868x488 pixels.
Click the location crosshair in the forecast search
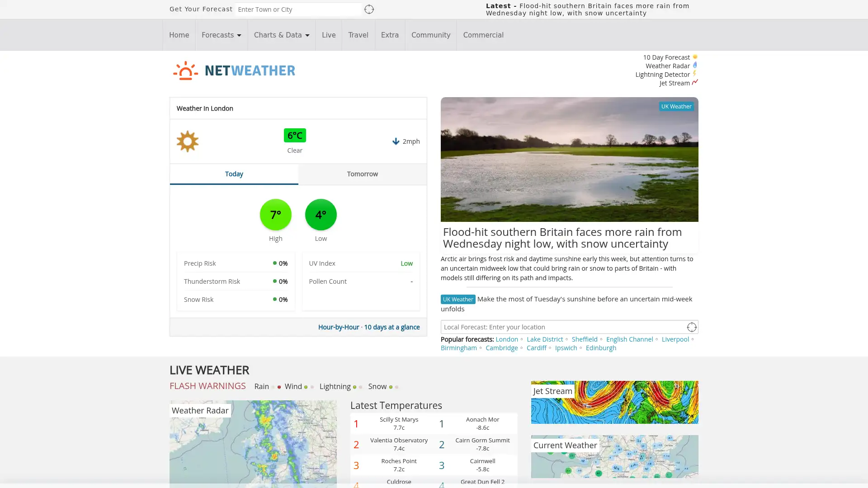tap(369, 9)
